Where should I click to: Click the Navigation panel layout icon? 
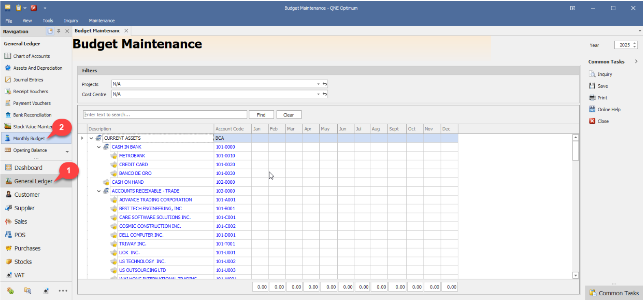point(50,31)
